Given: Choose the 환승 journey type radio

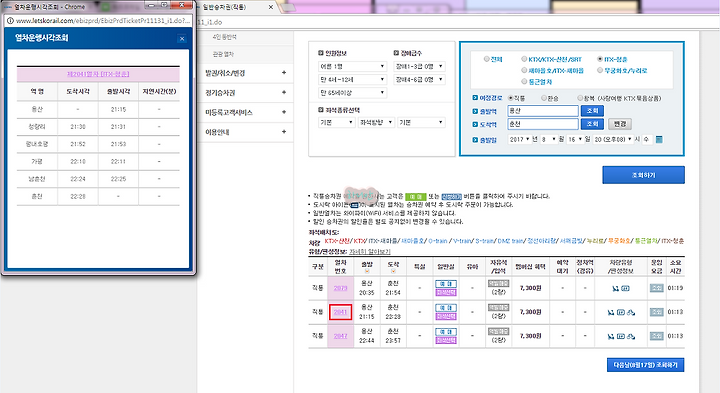Looking at the screenshot, I should tap(544, 98).
